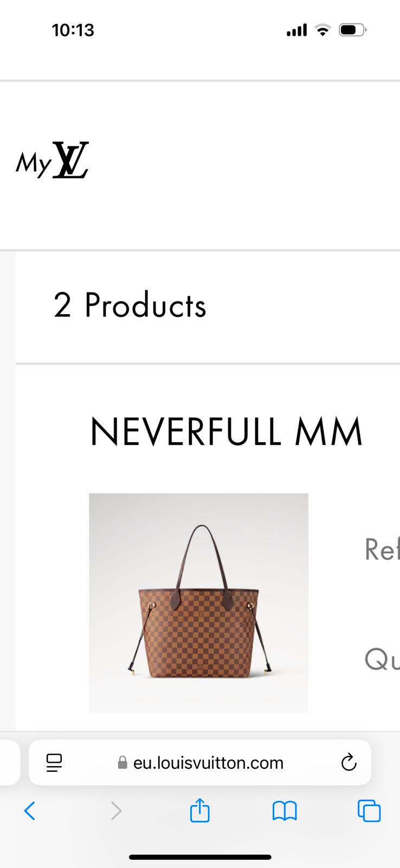
Task: Tap the padlock icon beside the URL
Action: pos(122,763)
